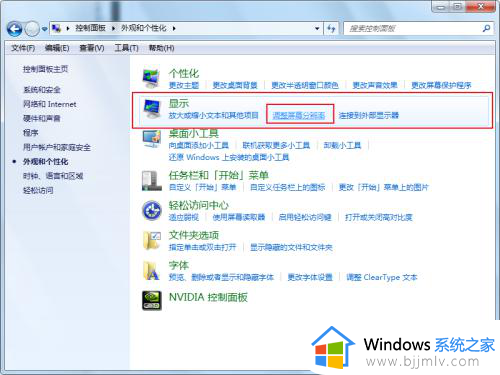Screen dimensions: 500x375
Task: Click 联机获取更多小工具 link
Action: [276, 146]
